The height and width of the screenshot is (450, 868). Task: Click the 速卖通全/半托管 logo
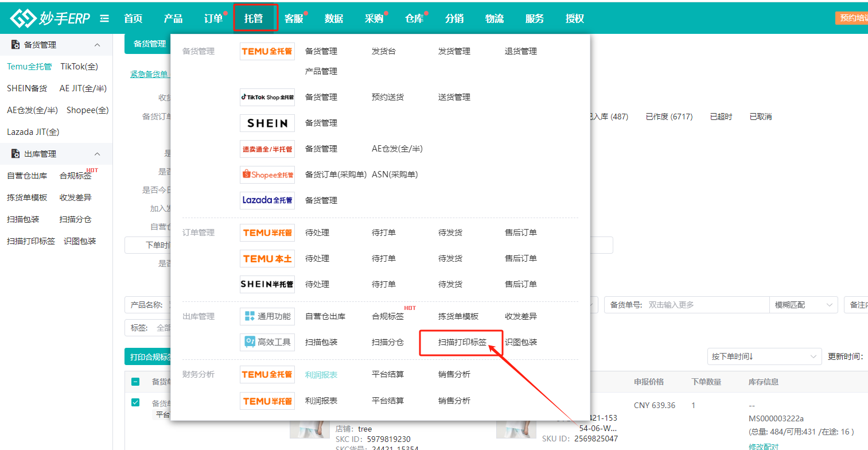point(267,149)
